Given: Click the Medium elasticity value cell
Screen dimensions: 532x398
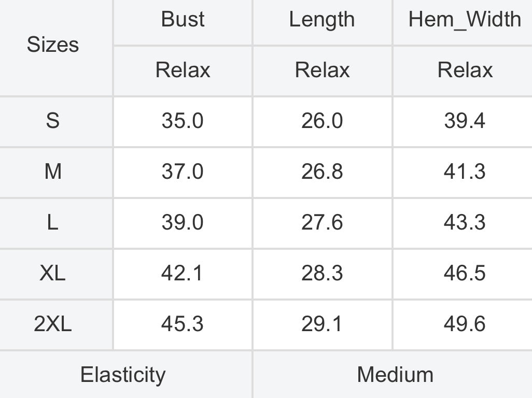Looking at the screenshot, I should click(x=393, y=375).
